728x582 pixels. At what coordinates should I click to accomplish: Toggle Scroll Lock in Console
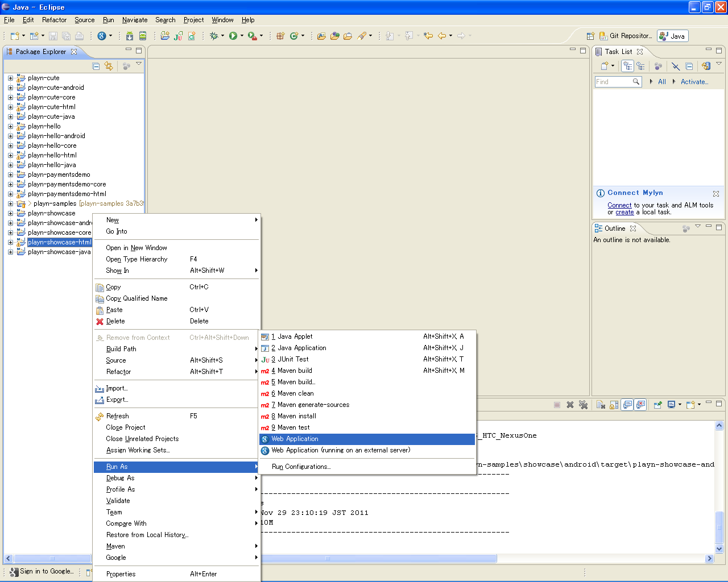[614, 405]
